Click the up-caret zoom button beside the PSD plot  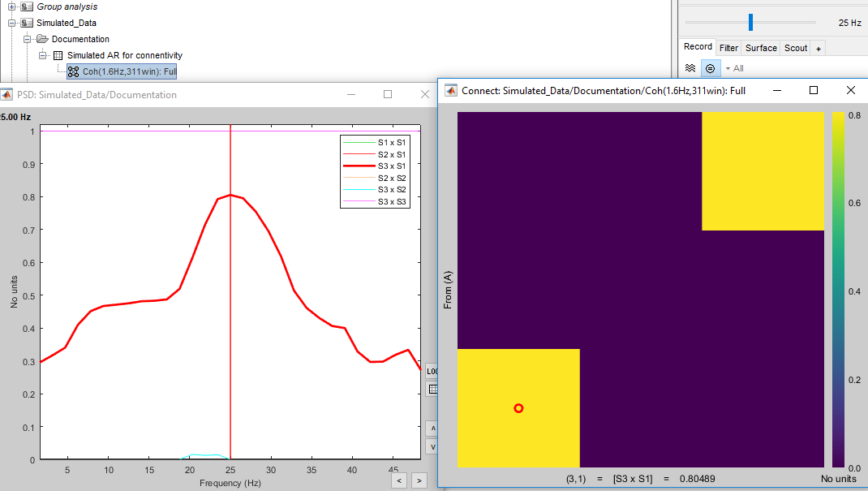(x=432, y=428)
